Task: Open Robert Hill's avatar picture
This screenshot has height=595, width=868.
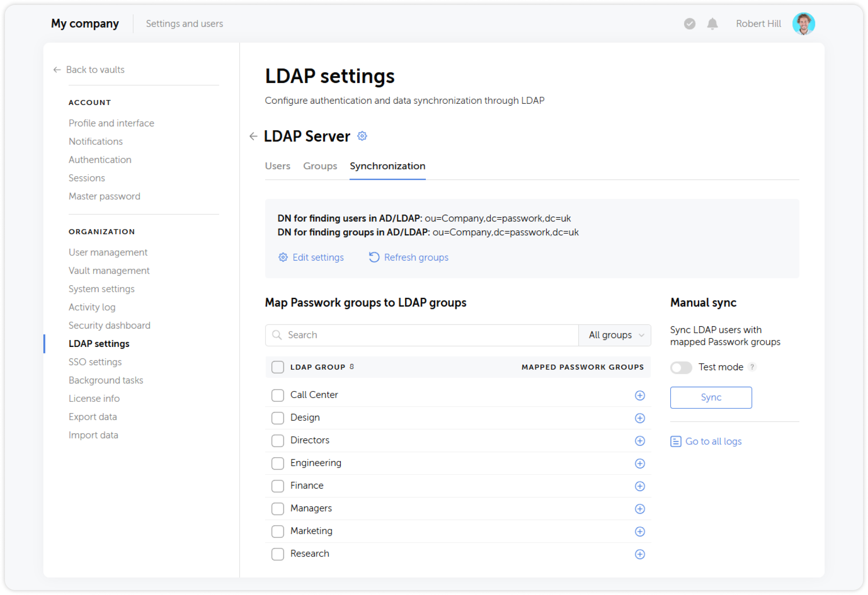Action: (803, 24)
